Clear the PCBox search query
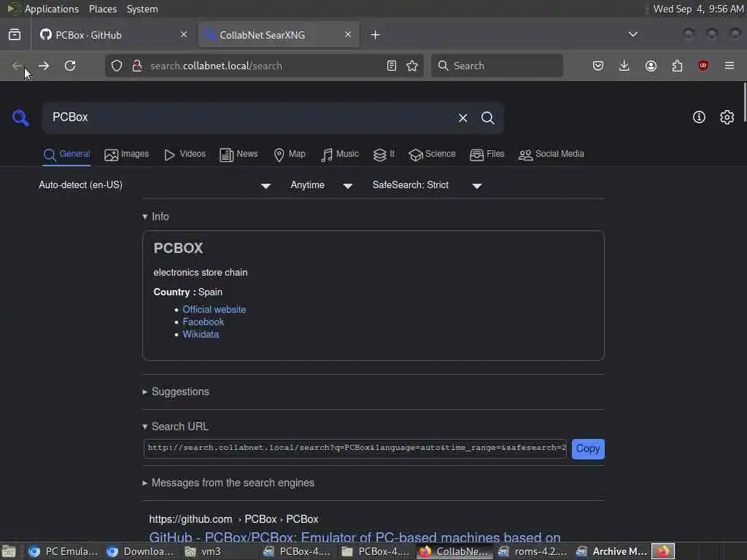This screenshot has height=560, width=747. click(x=462, y=117)
